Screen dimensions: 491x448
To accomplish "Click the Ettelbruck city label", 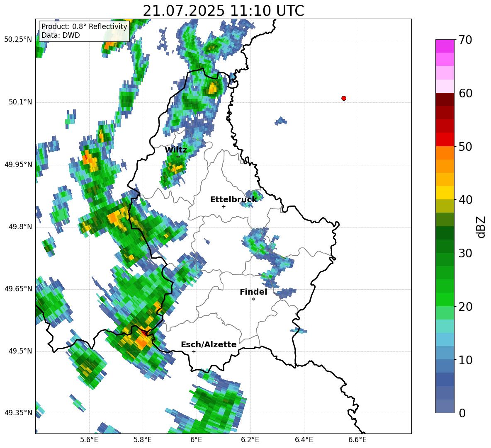I will [233, 199].
